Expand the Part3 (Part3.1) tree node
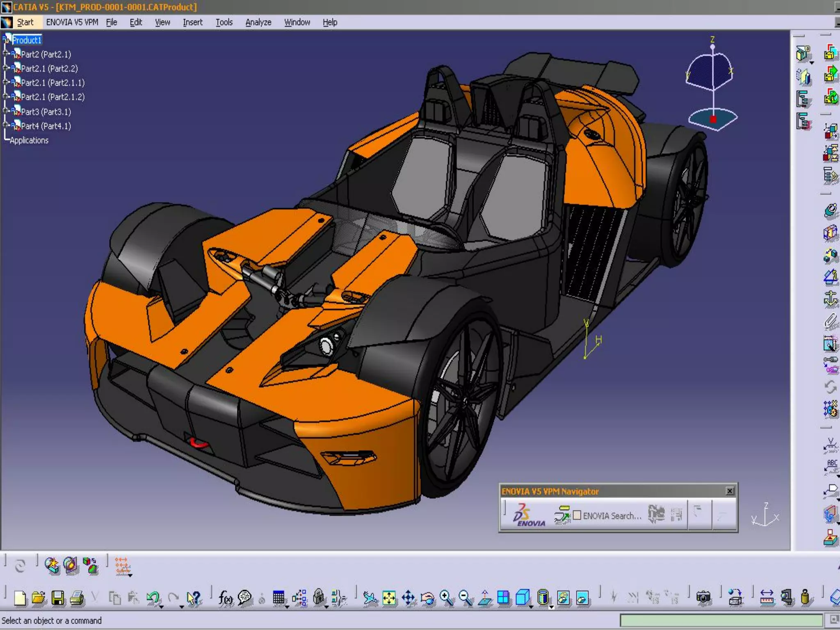840x630 pixels. tap(6, 111)
